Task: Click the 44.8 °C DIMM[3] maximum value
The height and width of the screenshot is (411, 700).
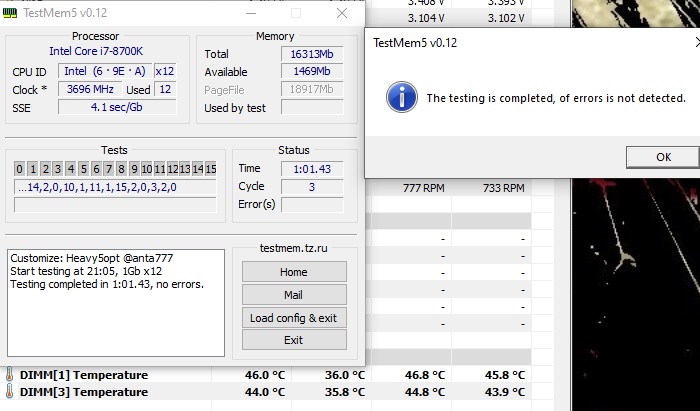Action: coord(425,392)
